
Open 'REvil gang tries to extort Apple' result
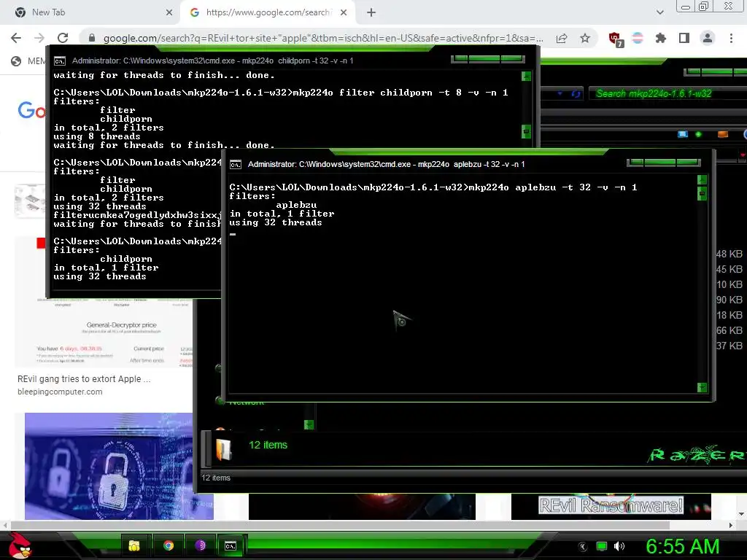[84, 379]
